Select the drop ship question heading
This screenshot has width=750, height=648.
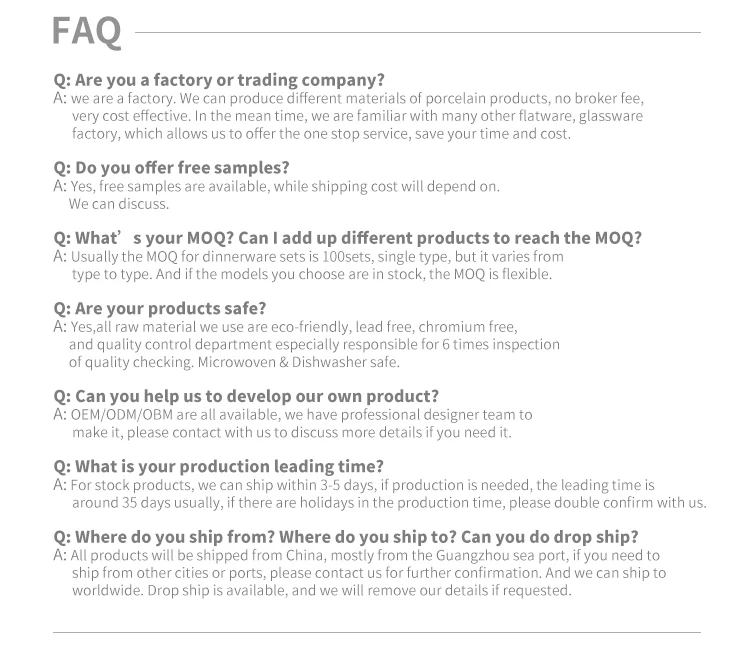(x=345, y=536)
